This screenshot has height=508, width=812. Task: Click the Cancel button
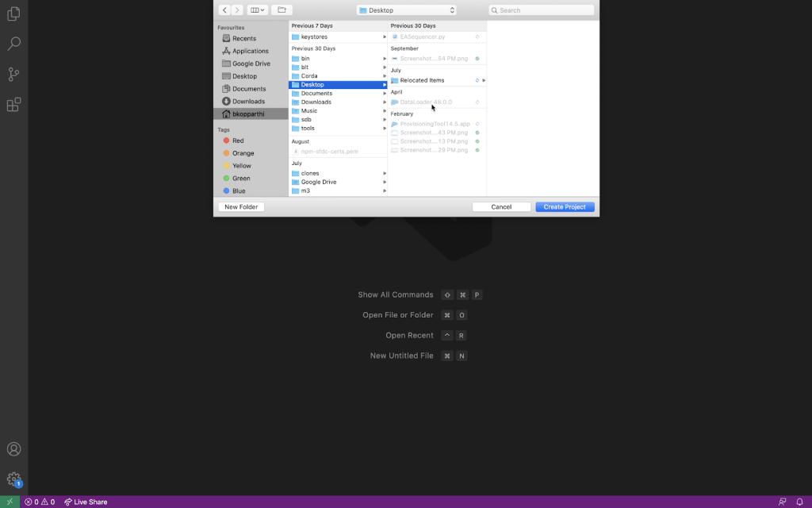point(501,207)
